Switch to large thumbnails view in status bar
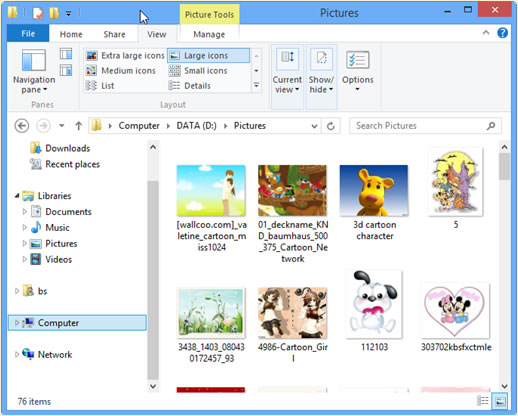Viewport: 518px width, 416px height. click(x=500, y=401)
